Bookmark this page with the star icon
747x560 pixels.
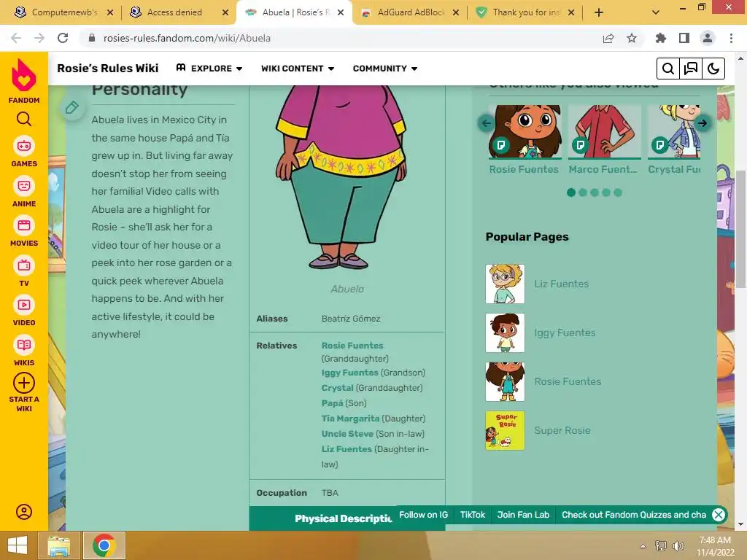coord(632,38)
